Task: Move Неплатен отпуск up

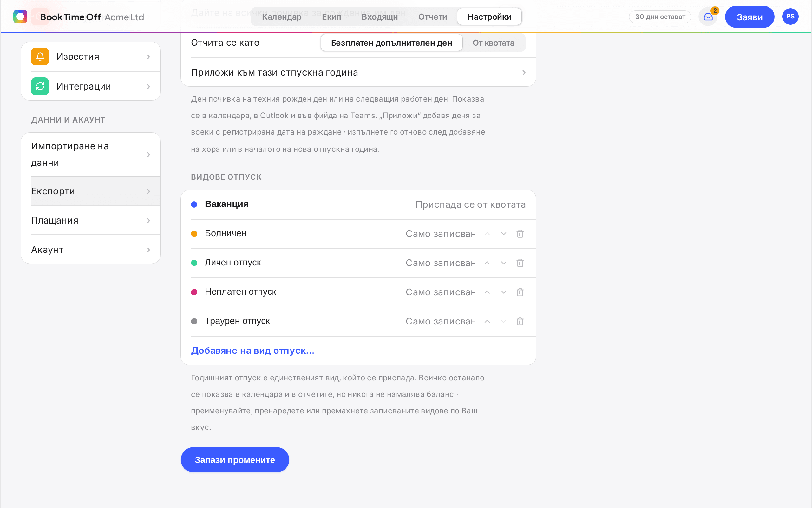Action: (x=487, y=292)
